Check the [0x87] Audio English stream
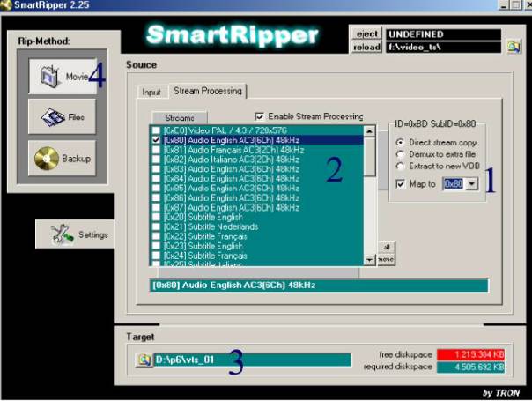The width and height of the screenshot is (532, 401). [x=156, y=207]
